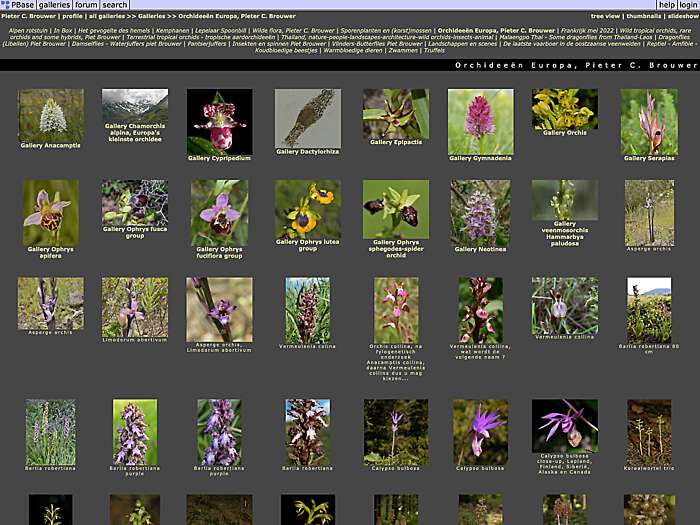Open the Gallery Serapias thumbnail

(649, 122)
